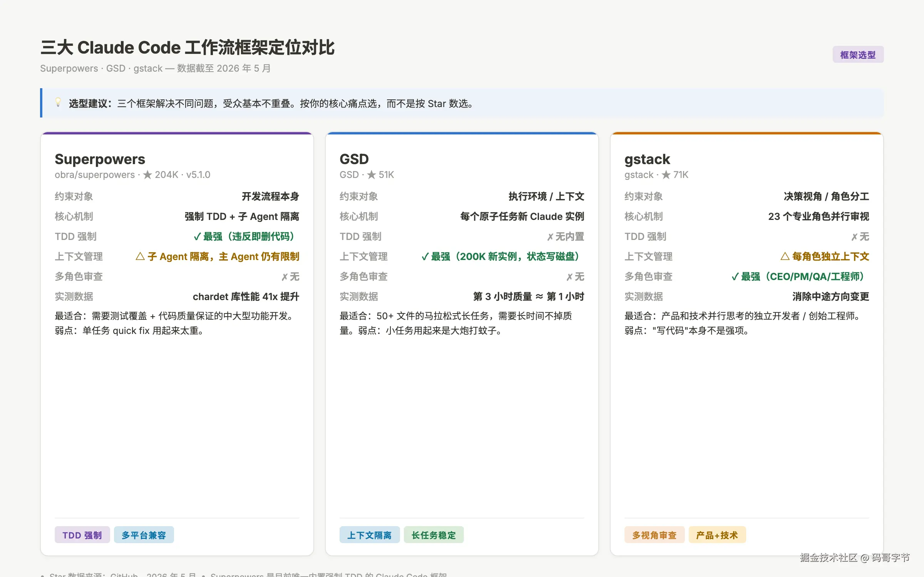The width and height of the screenshot is (924, 577).
Task: Click the GSD card title
Action: tap(354, 159)
